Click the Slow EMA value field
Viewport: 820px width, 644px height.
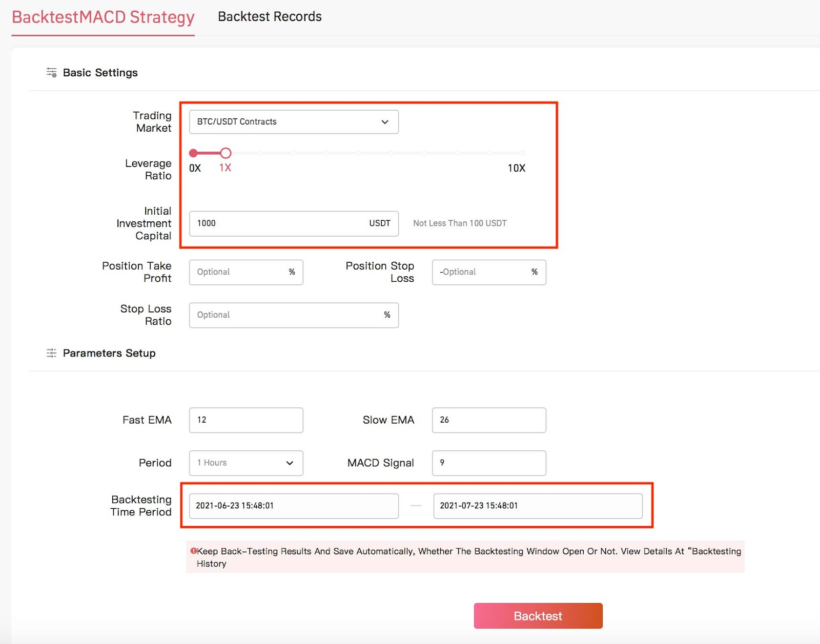tap(489, 420)
